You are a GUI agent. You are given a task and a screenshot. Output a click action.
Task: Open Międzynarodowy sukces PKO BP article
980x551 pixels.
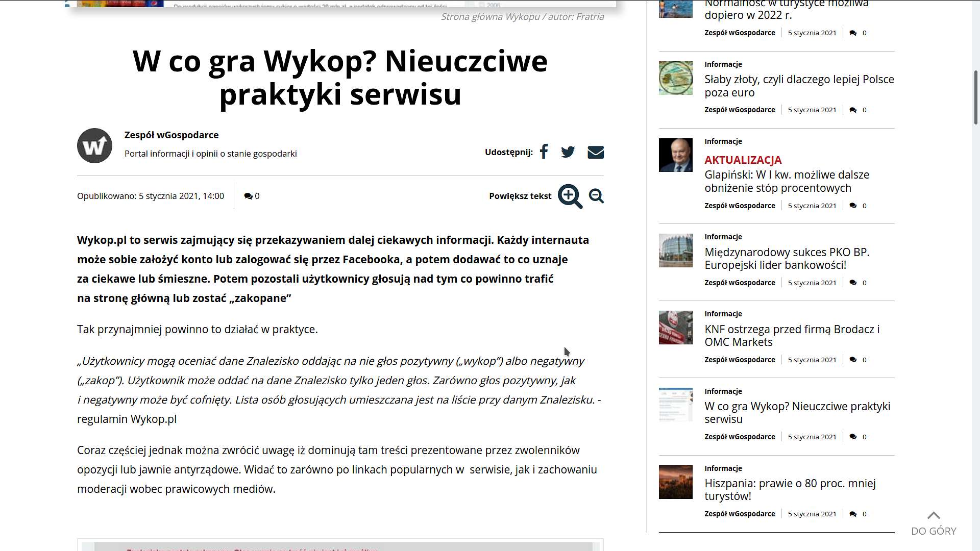[x=787, y=259]
